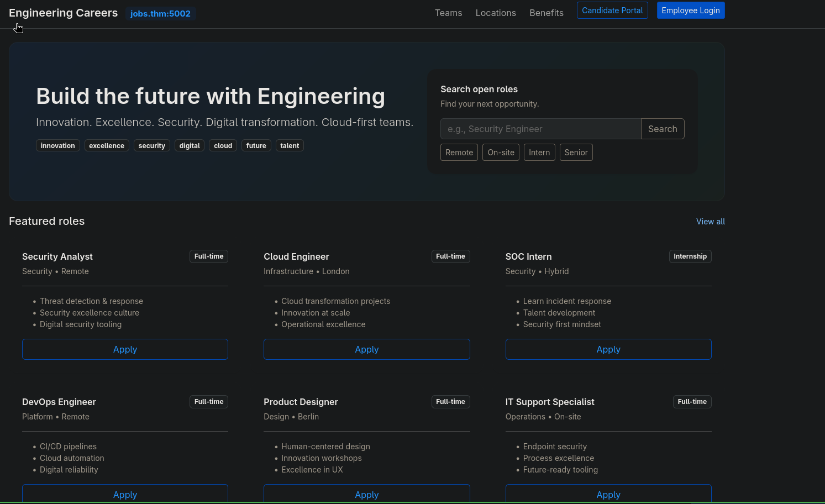Click 'Innovation at scale' bullet
Image resolution: width=825 pixels, height=504 pixels.
316,313
